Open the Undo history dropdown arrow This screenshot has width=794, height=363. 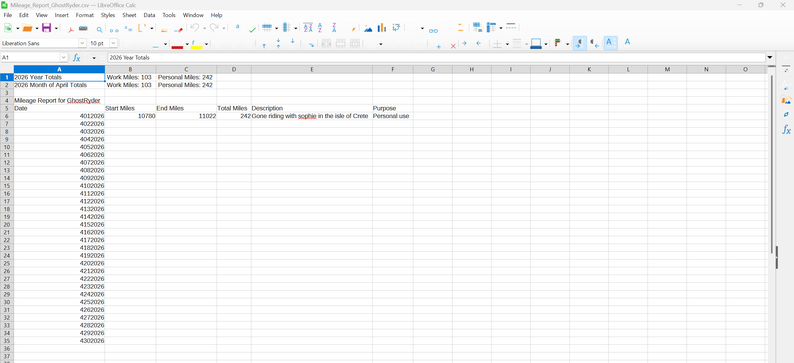pyautogui.click(x=204, y=28)
